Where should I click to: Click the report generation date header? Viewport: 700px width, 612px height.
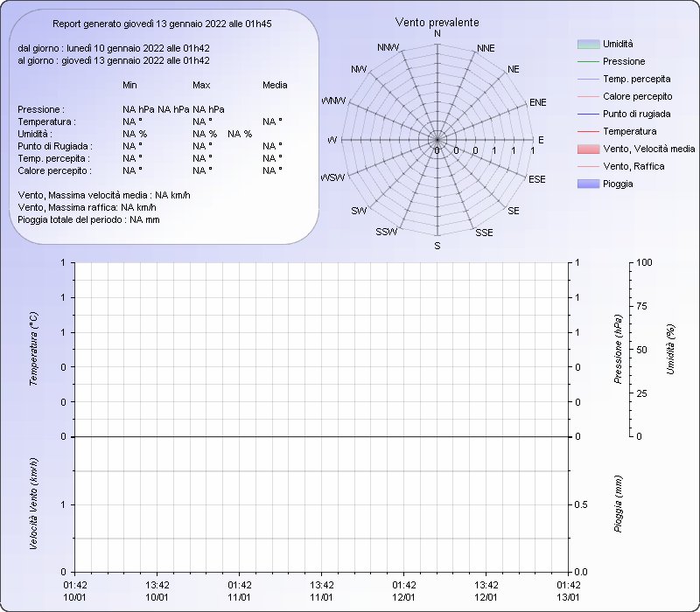pos(162,24)
